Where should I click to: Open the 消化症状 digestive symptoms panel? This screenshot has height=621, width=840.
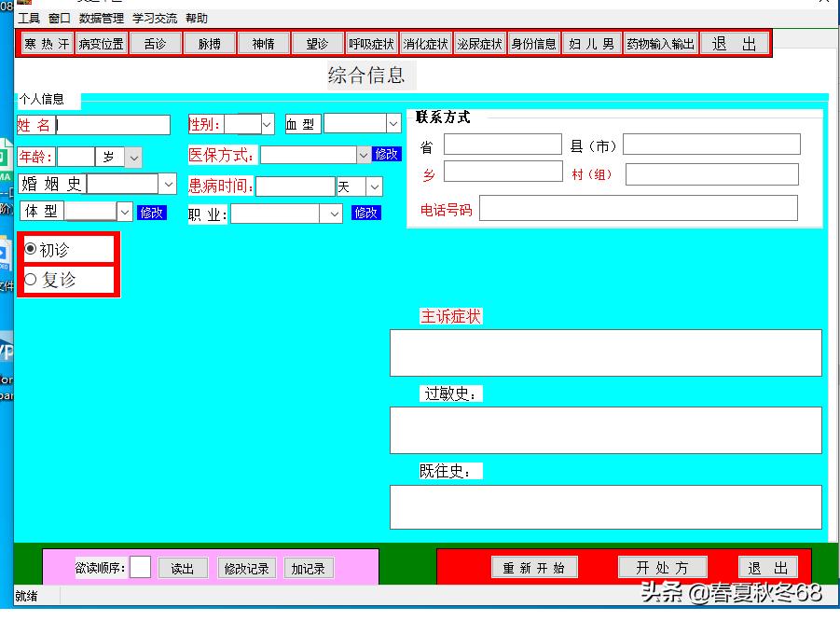(x=425, y=42)
